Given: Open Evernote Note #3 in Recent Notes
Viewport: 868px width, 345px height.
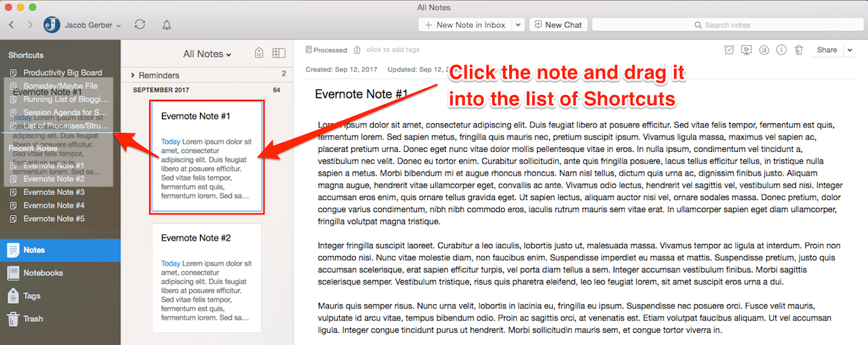Looking at the screenshot, I should [x=54, y=192].
